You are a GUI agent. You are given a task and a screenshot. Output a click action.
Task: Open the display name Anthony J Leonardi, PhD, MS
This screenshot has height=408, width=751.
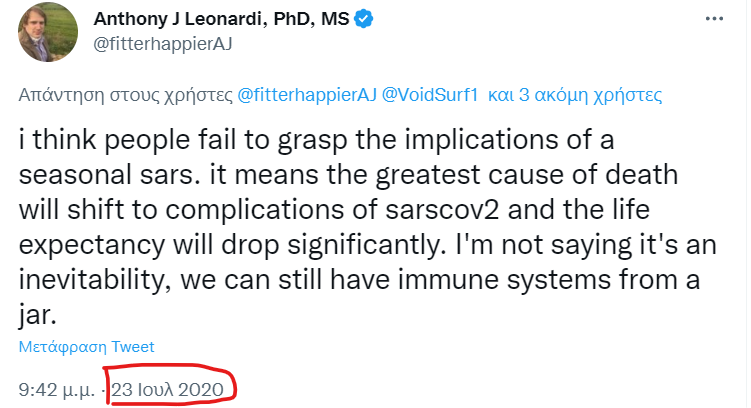coord(221,19)
